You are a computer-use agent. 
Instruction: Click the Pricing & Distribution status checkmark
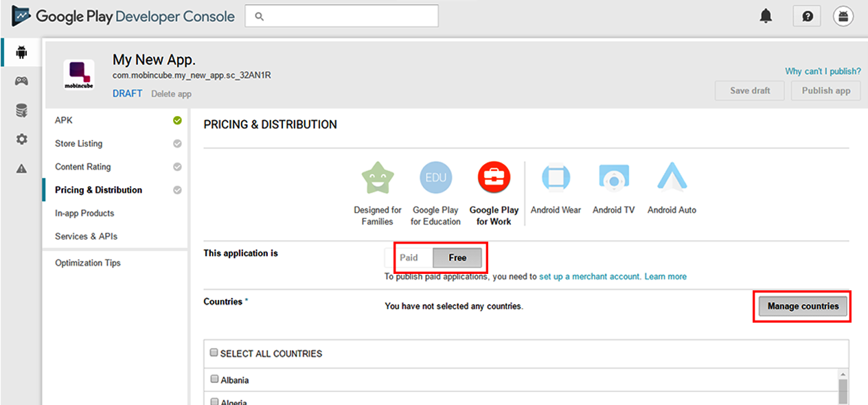177,190
